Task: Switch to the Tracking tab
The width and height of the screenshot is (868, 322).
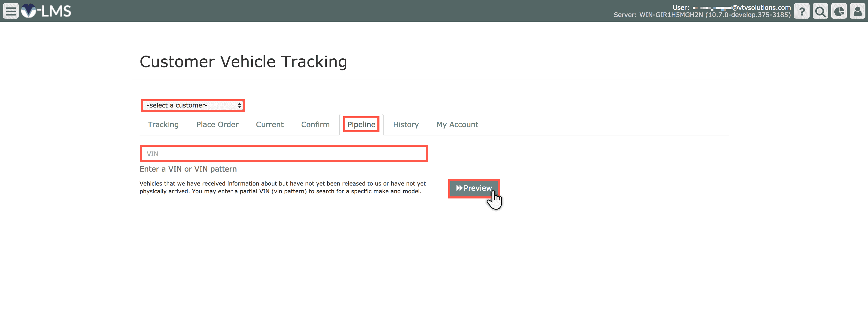Action: [163, 125]
